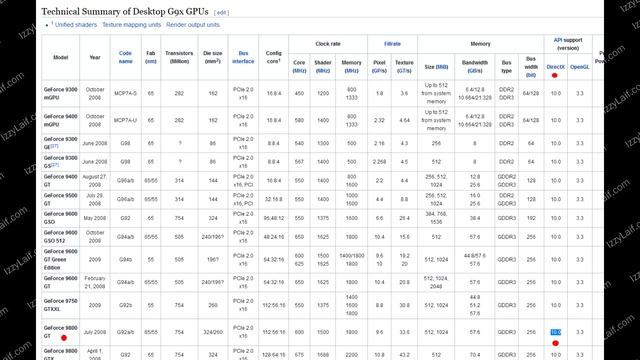The width and height of the screenshot is (640, 360).
Task: Click the August 27, 2008 date cell
Action: (x=95, y=180)
